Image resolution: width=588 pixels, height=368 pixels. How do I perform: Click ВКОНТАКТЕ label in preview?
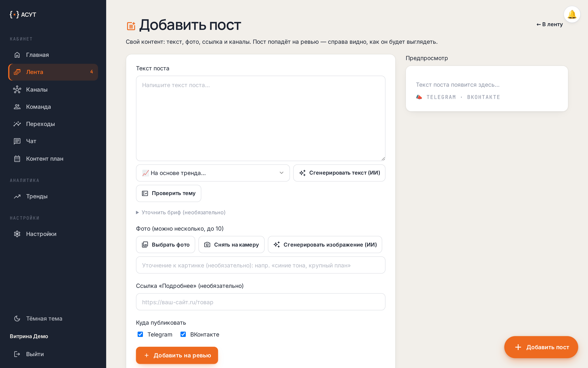[483, 97]
